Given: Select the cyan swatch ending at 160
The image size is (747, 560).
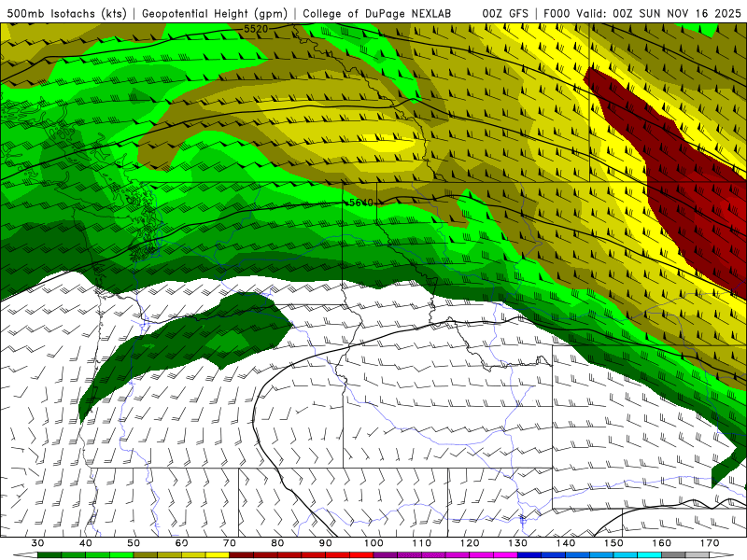Looking at the screenshot, I should 649,554.
